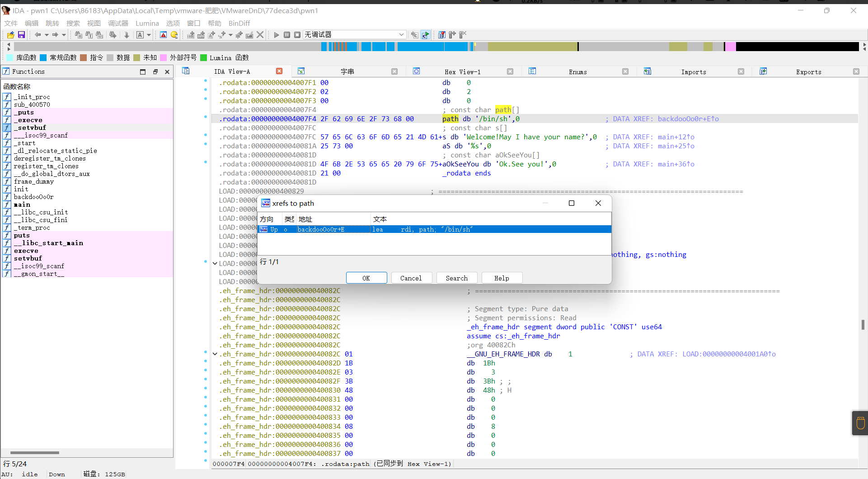Click the Terminate process stop icon
Screen dimensions: 868x479
pyautogui.click(x=297, y=35)
